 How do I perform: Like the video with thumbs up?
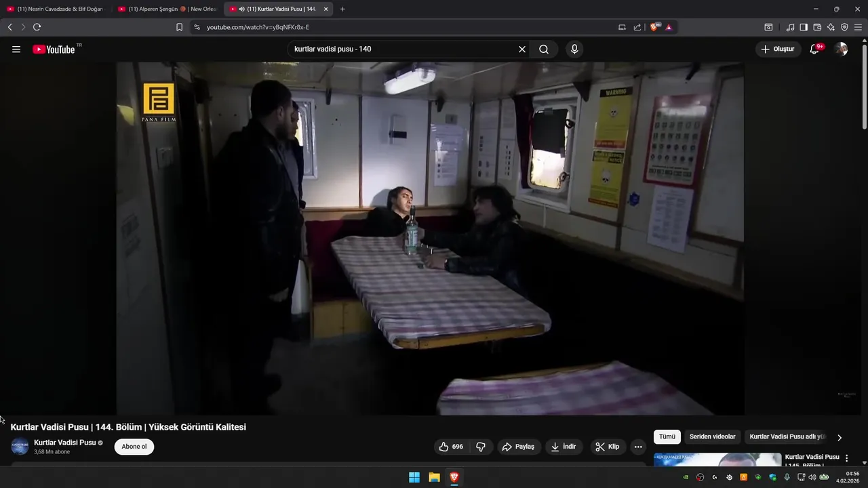pos(452,447)
